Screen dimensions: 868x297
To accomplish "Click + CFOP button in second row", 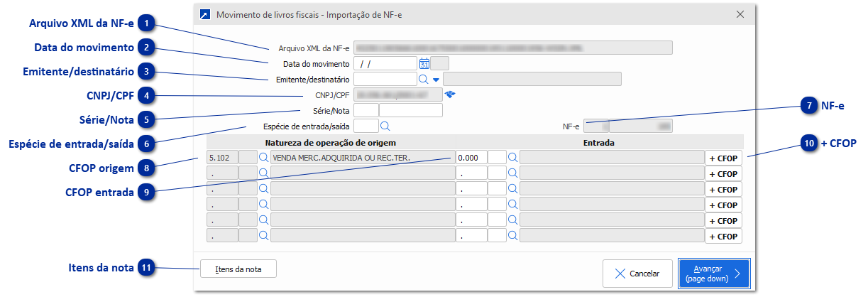I will [723, 173].
